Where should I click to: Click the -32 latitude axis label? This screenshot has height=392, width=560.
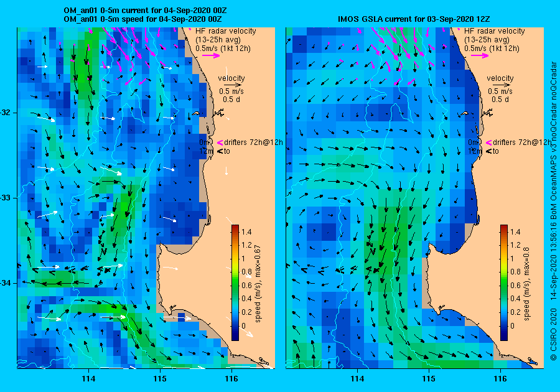6,113
